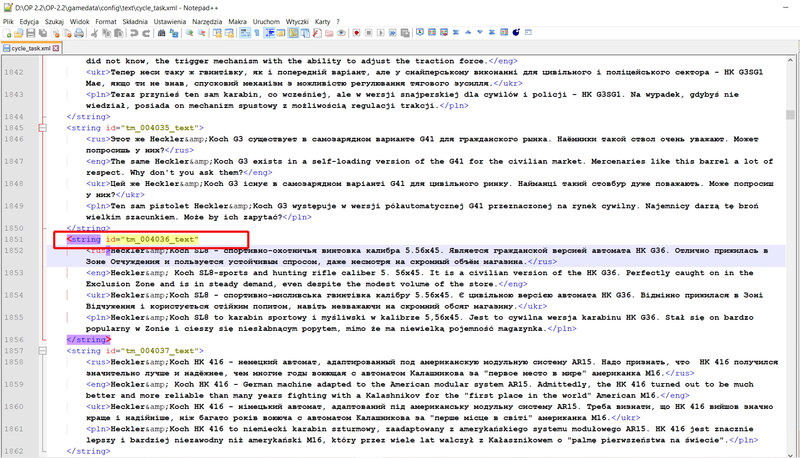Viewport: 800px width, 458px height.
Task: Open the Szukaj menu
Action: coord(53,20)
